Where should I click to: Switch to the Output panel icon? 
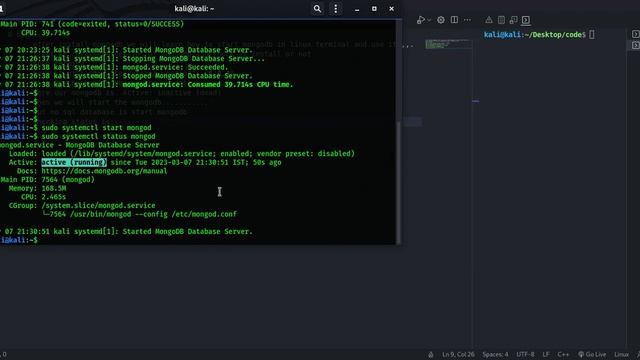coord(501,20)
